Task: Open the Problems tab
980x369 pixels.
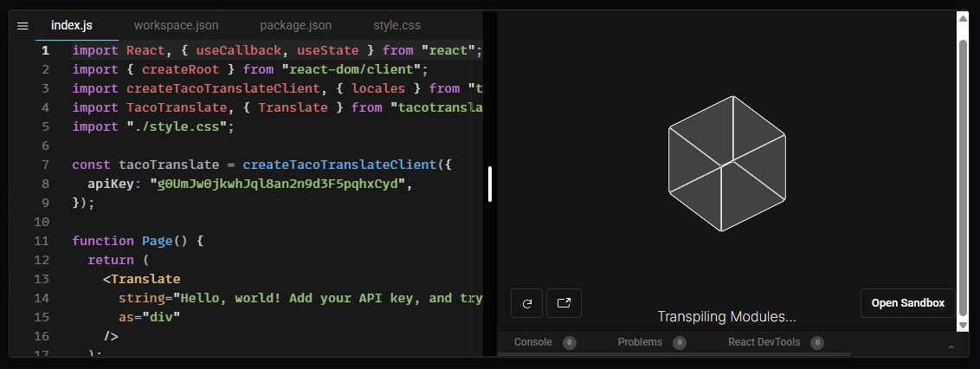Action: [640, 342]
